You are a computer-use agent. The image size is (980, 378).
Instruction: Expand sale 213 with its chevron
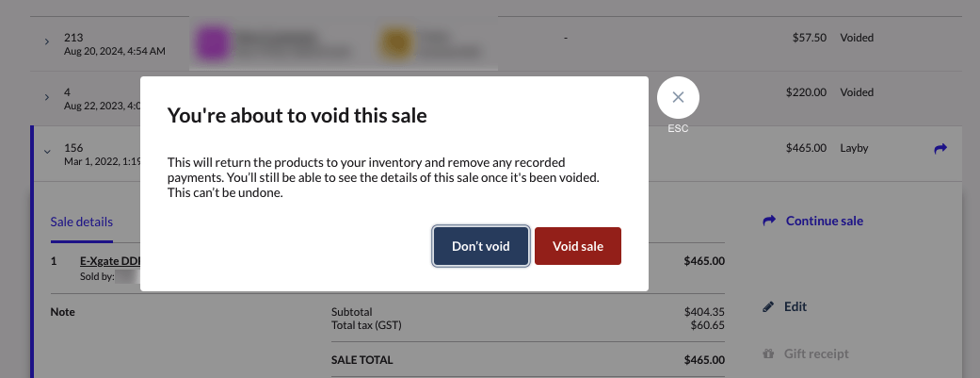point(47,42)
